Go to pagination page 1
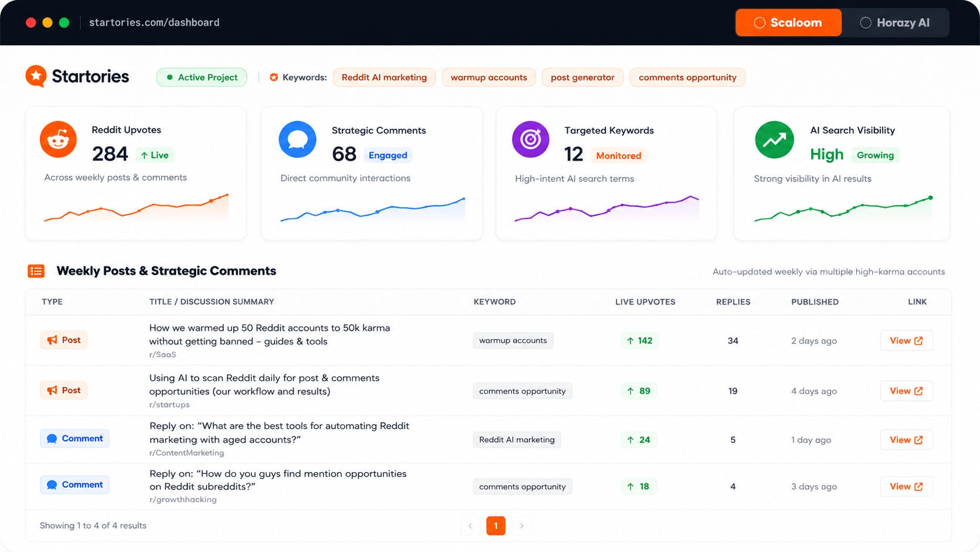980x552 pixels. pos(496,526)
